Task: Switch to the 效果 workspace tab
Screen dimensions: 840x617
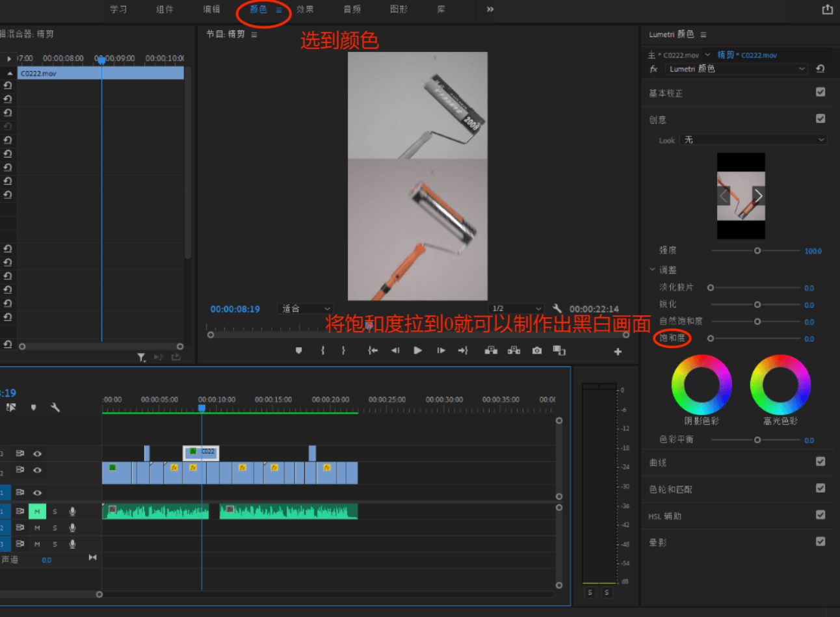Action: tap(305, 9)
